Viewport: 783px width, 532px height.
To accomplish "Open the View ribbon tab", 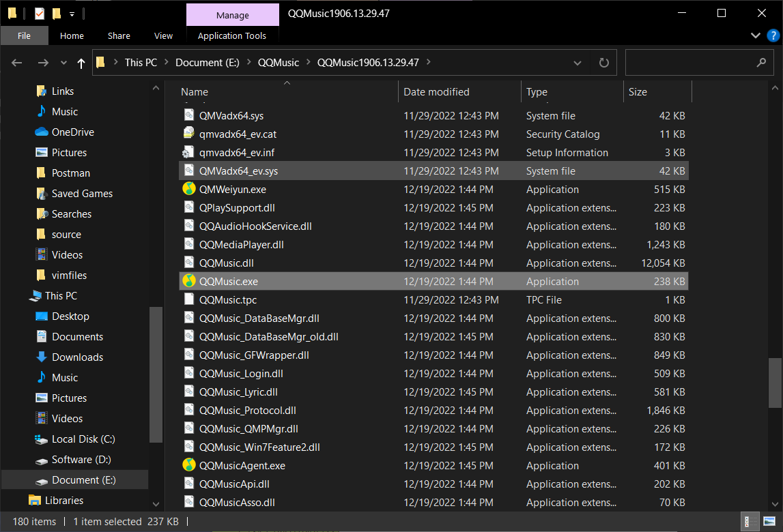I will point(163,35).
